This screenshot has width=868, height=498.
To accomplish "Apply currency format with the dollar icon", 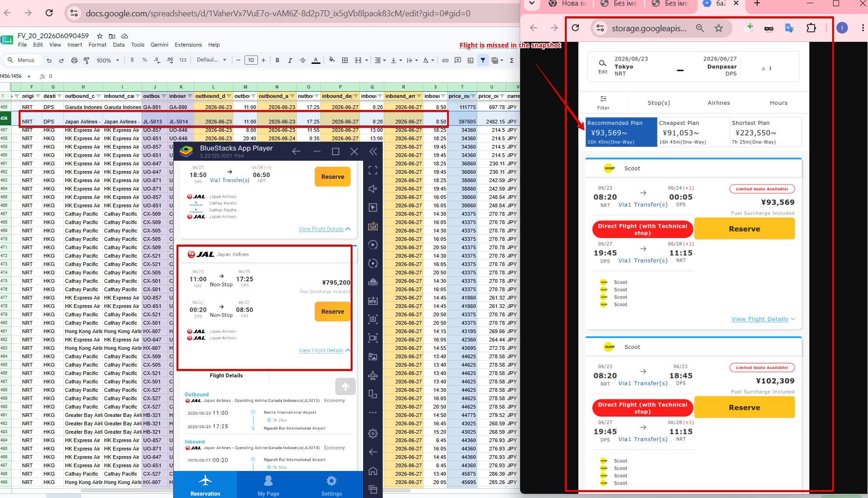I will tap(132, 60).
